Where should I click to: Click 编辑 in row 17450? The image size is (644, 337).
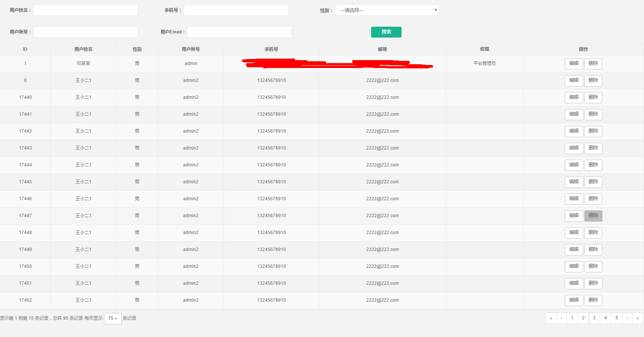coord(574,266)
